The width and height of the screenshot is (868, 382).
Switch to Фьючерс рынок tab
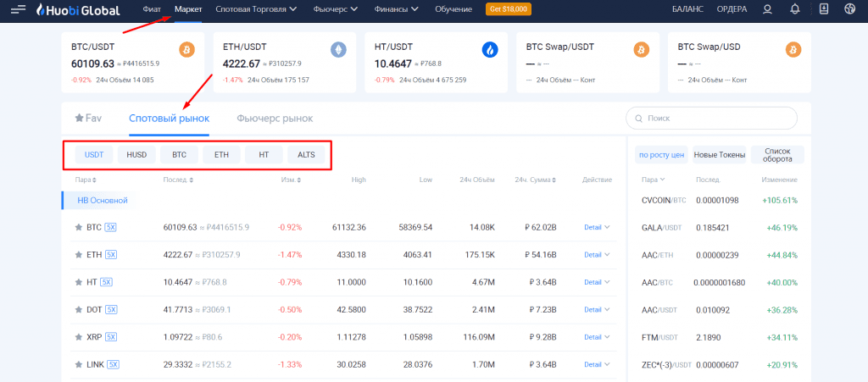(x=275, y=119)
